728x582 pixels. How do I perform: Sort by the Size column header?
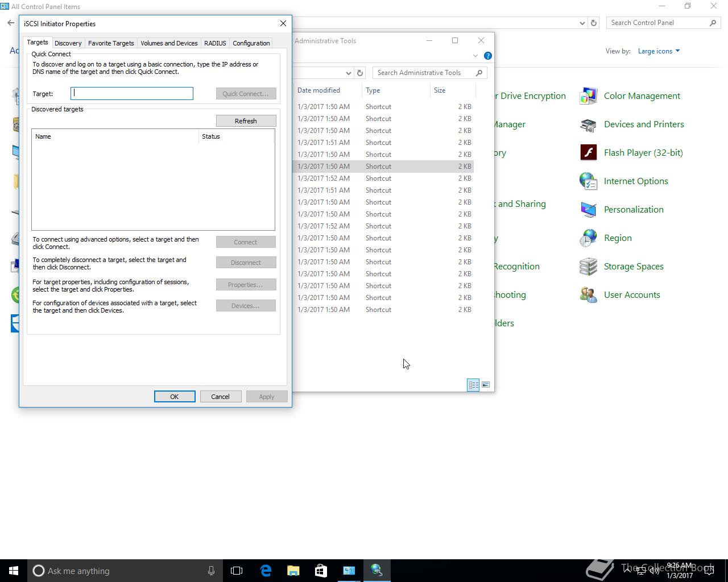click(x=452, y=90)
